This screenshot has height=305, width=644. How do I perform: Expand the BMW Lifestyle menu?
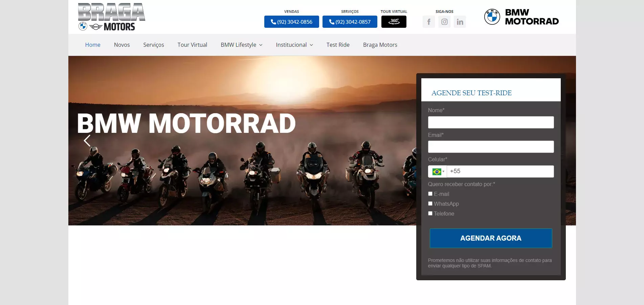tap(242, 45)
